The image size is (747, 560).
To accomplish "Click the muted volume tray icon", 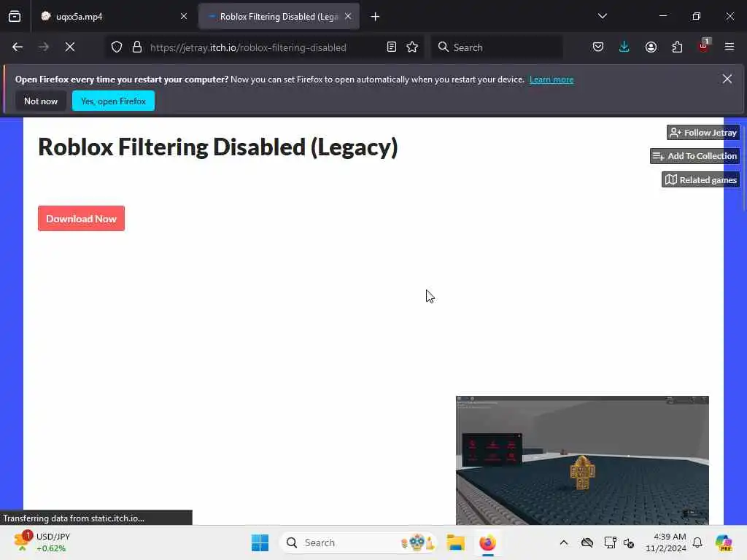I will pos(629,542).
